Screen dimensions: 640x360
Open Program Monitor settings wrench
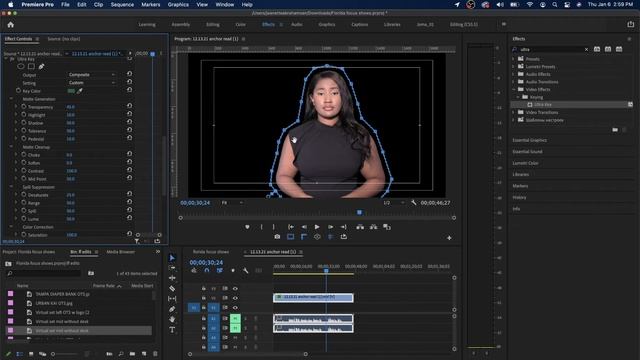click(413, 202)
